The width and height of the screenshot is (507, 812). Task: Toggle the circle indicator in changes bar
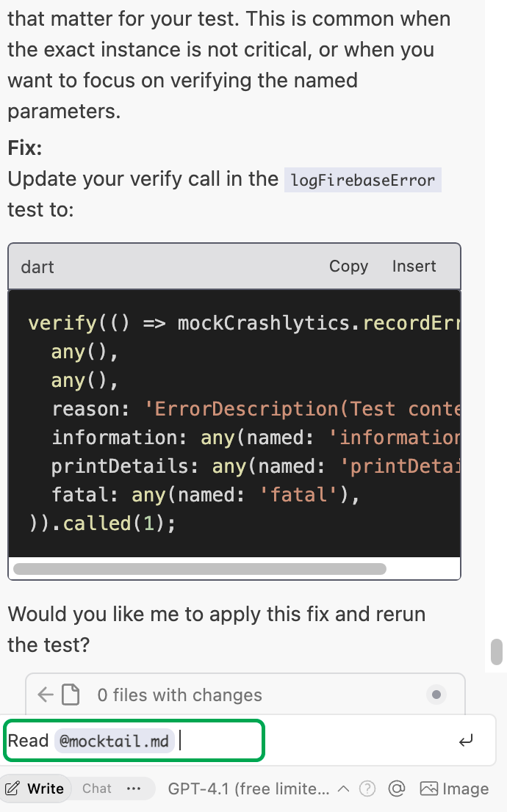click(x=436, y=695)
